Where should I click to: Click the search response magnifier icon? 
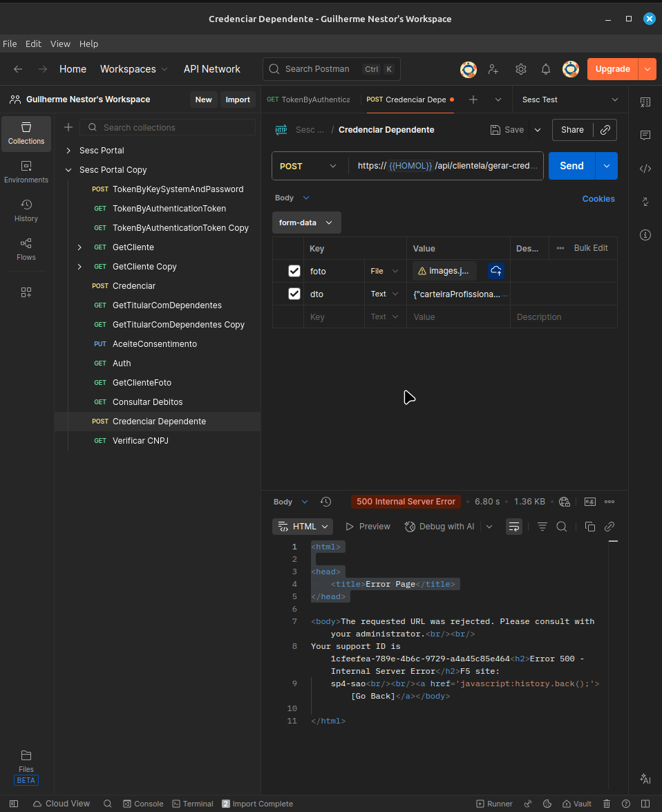pos(562,527)
